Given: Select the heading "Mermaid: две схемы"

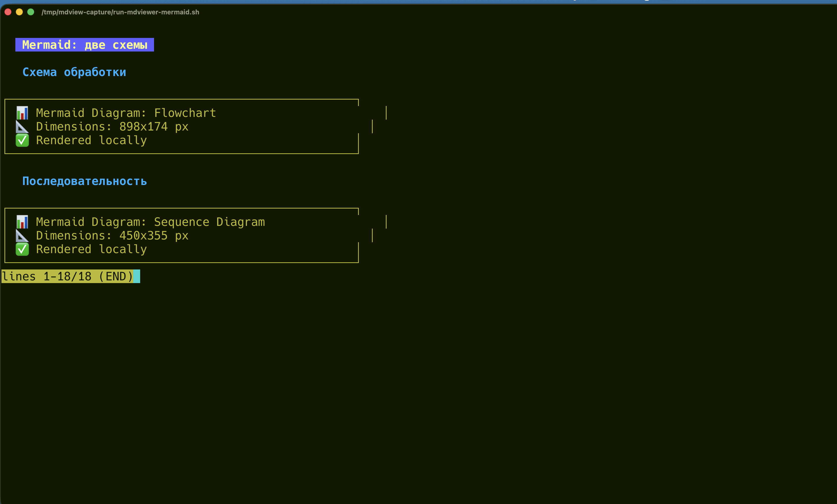Looking at the screenshot, I should point(84,45).
